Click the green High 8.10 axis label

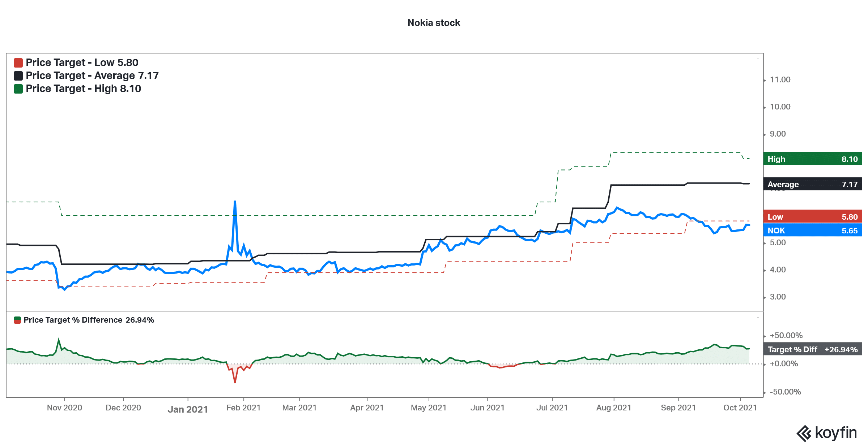coord(813,159)
